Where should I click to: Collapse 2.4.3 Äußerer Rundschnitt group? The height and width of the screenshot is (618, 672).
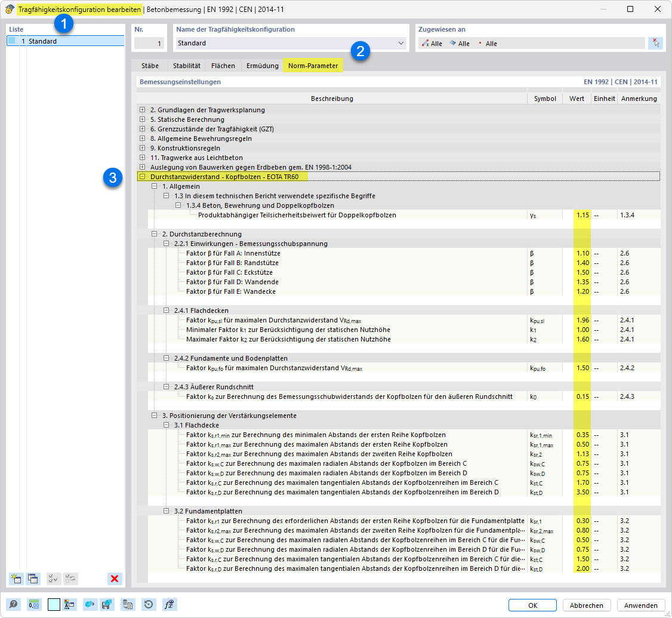tap(167, 386)
